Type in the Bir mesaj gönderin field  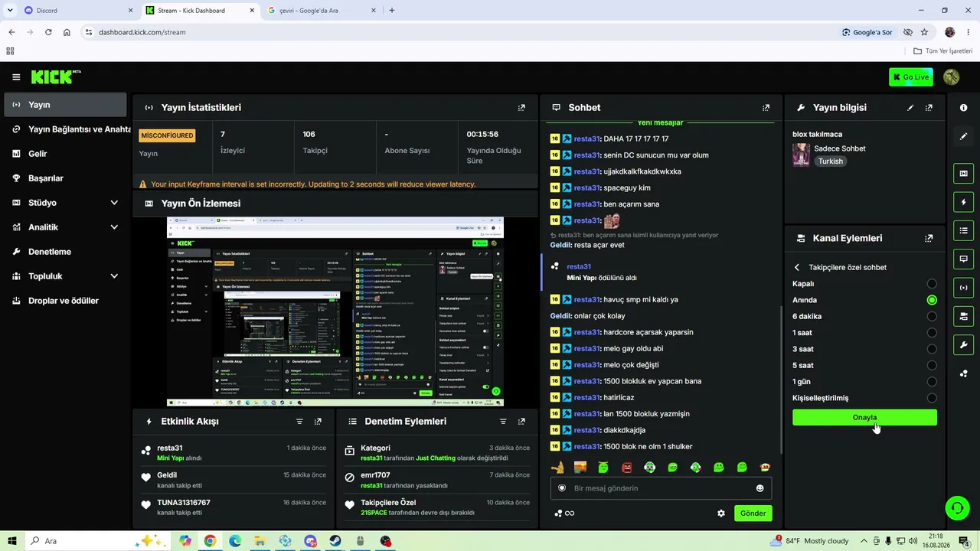tap(661, 488)
